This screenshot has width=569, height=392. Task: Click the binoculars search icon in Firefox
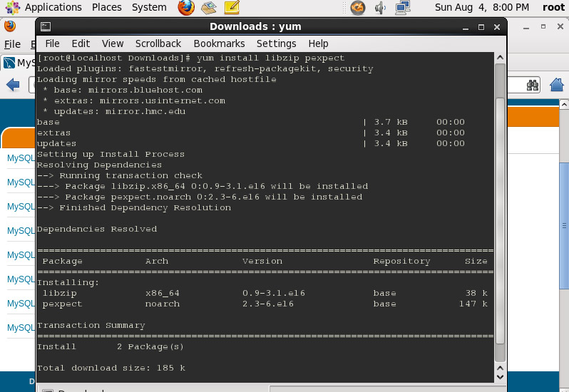pyautogui.click(x=533, y=86)
